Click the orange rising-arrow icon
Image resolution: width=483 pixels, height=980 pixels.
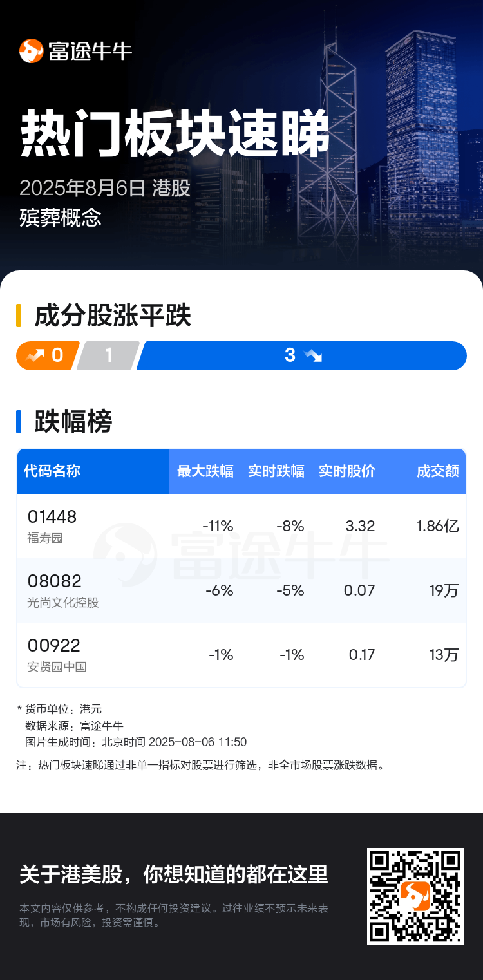click(x=36, y=355)
